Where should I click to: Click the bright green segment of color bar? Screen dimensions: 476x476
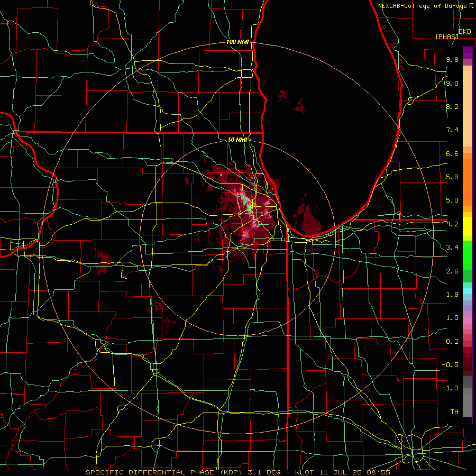[467, 254]
